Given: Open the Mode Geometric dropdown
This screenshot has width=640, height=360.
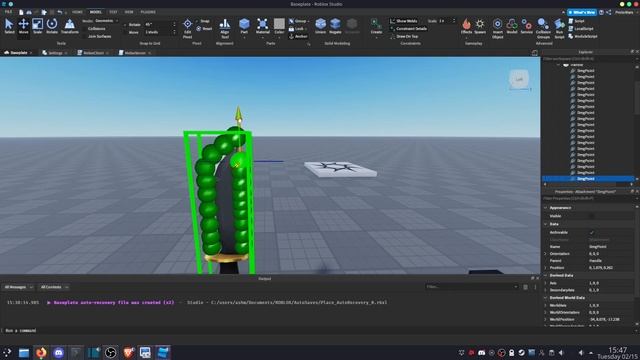Looking at the screenshot, I should pos(106,21).
